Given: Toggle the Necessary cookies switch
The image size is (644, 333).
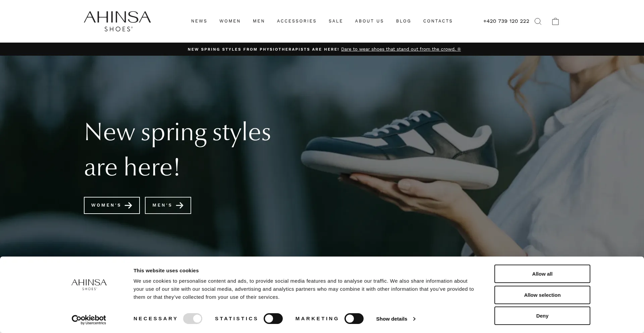Looking at the screenshot, I should [x=193, y=319].
